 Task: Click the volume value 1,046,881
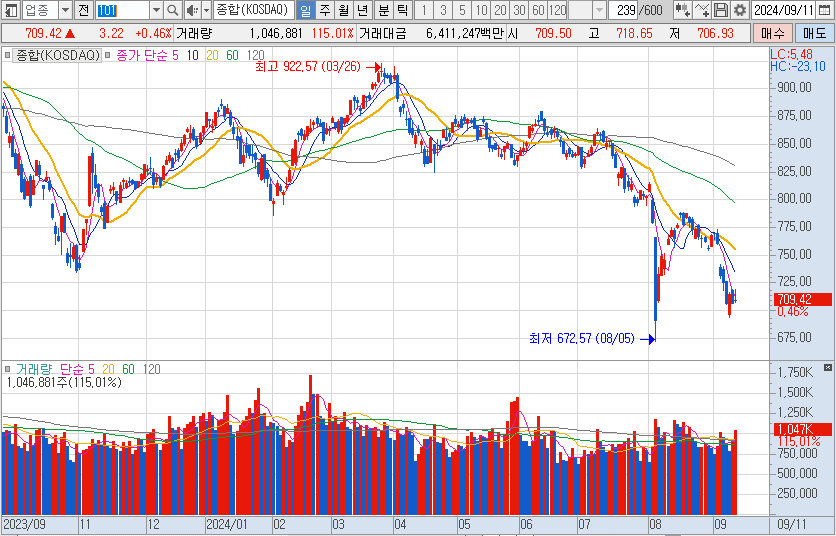pos(276,34)
